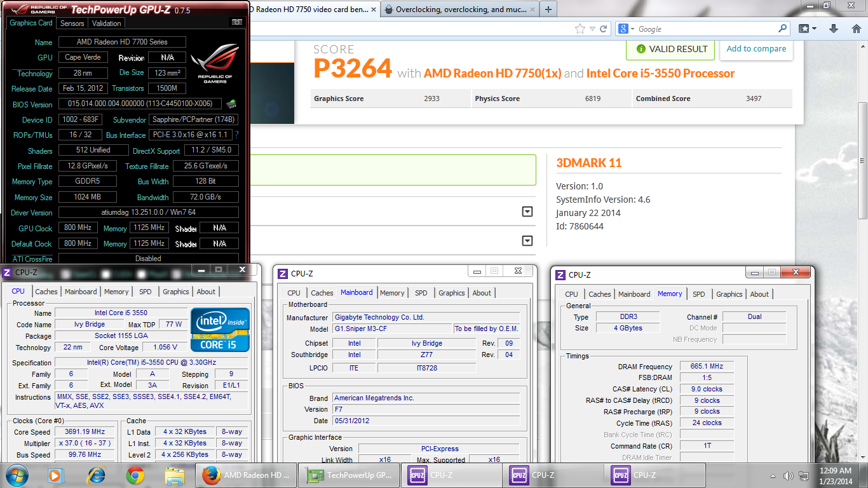Click the DRAM Frequency value 665.1 MHz

click(x=707, y=367)
